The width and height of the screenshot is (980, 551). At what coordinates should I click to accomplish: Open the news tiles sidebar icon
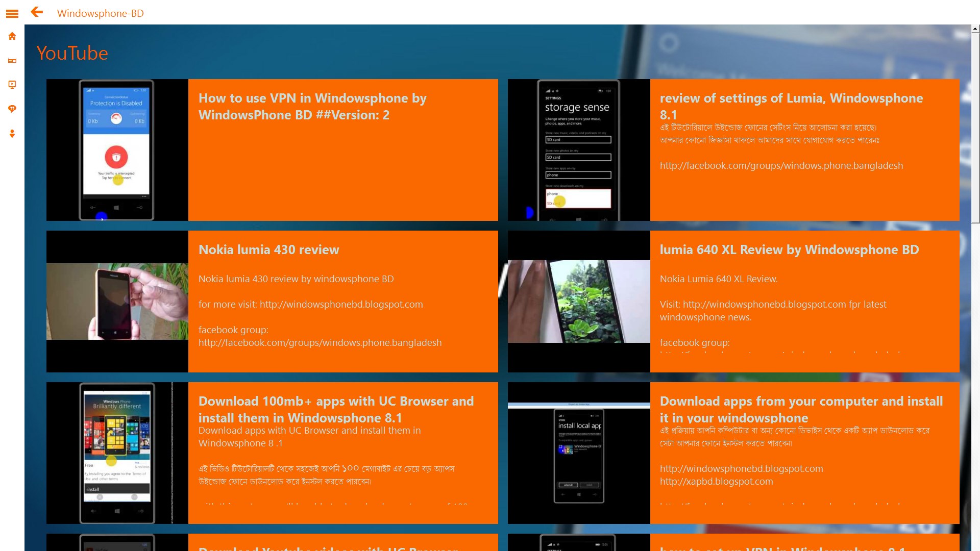[x=12, y=61]
